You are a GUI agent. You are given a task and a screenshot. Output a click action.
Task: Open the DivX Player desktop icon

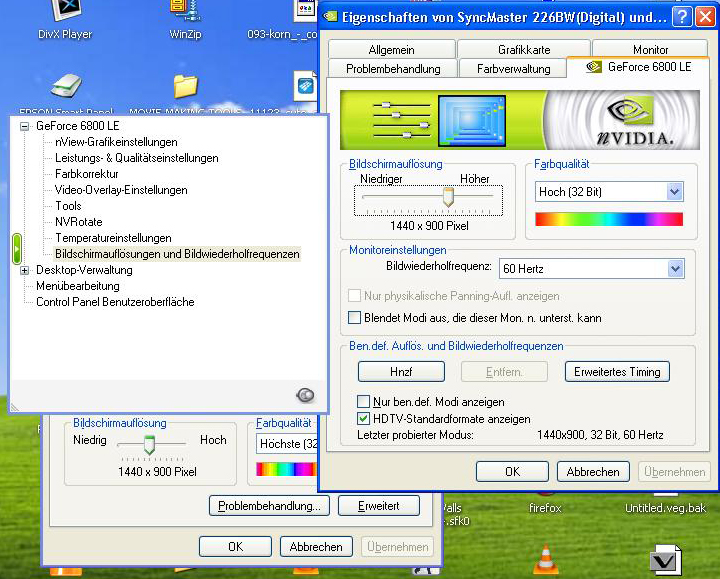(68, 12)
